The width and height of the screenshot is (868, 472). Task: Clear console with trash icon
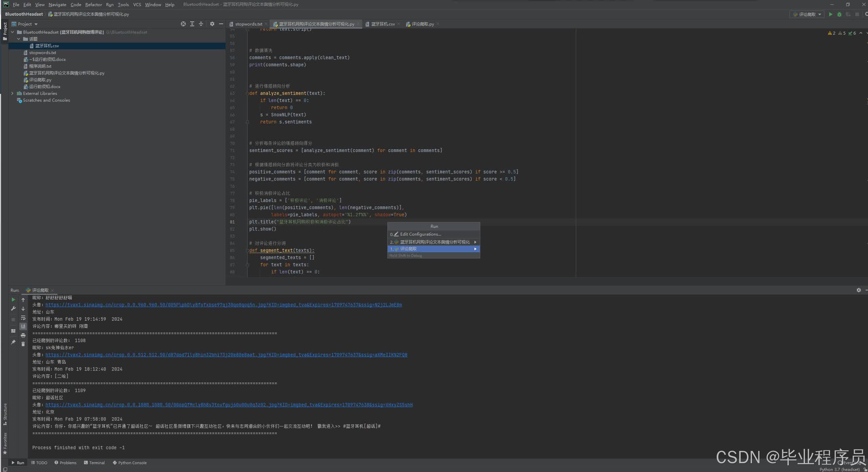pyautogui.click(x=23, y=344)
